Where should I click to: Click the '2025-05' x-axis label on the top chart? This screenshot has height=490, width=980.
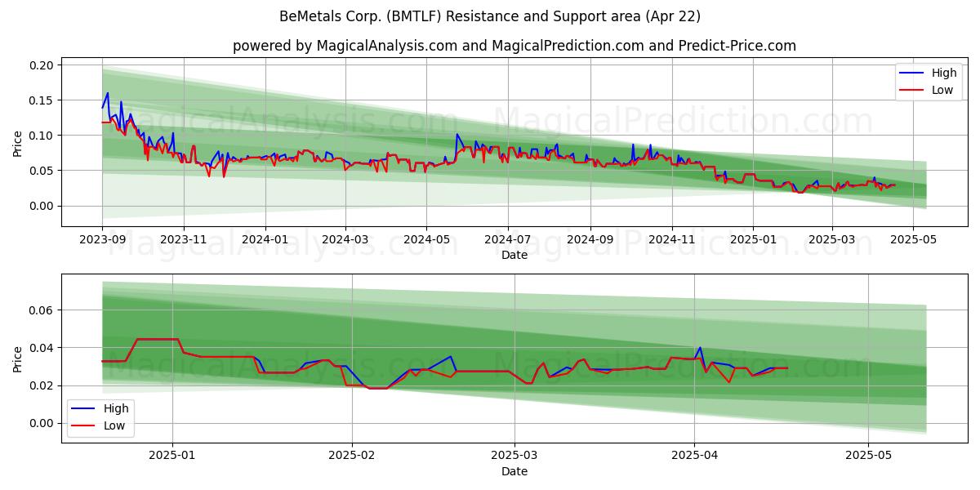point(914,241)
